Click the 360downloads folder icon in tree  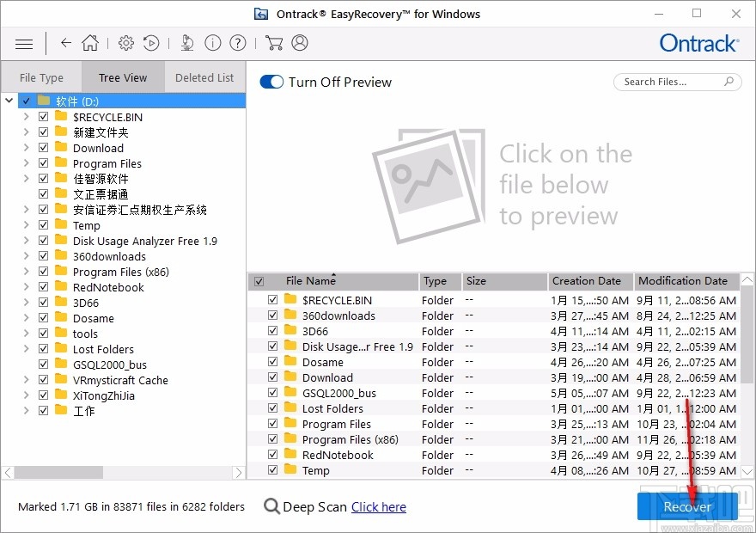click(61, 255)
